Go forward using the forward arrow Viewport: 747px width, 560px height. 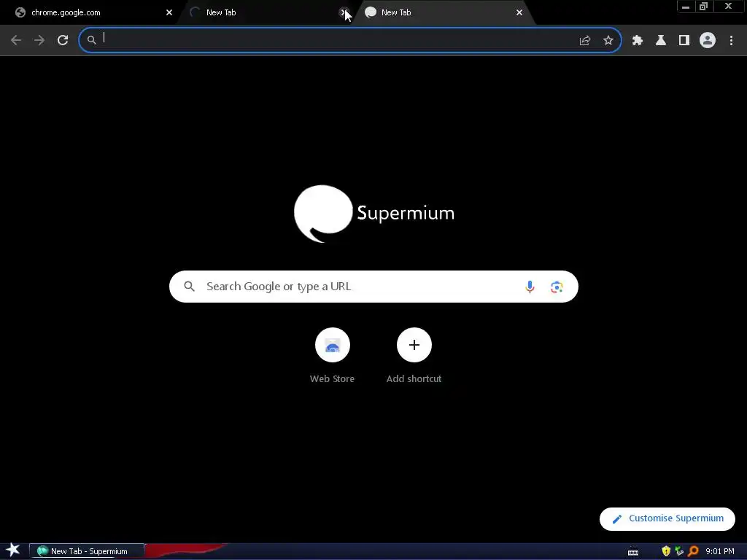(39, 41)
